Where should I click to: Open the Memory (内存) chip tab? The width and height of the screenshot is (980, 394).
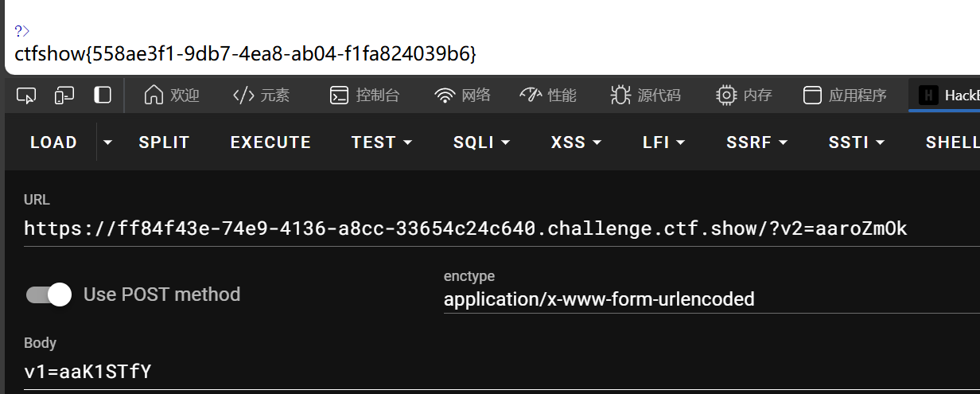[x=744, y=96]
